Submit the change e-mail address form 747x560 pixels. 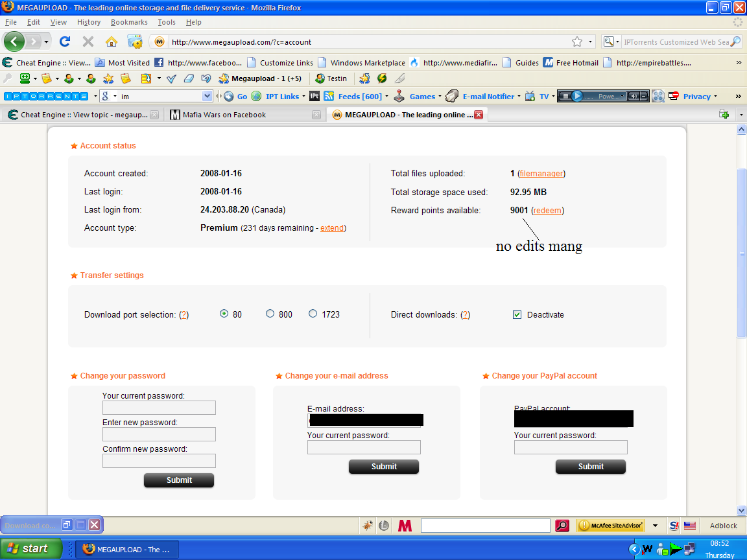click(x=384, y=467)
